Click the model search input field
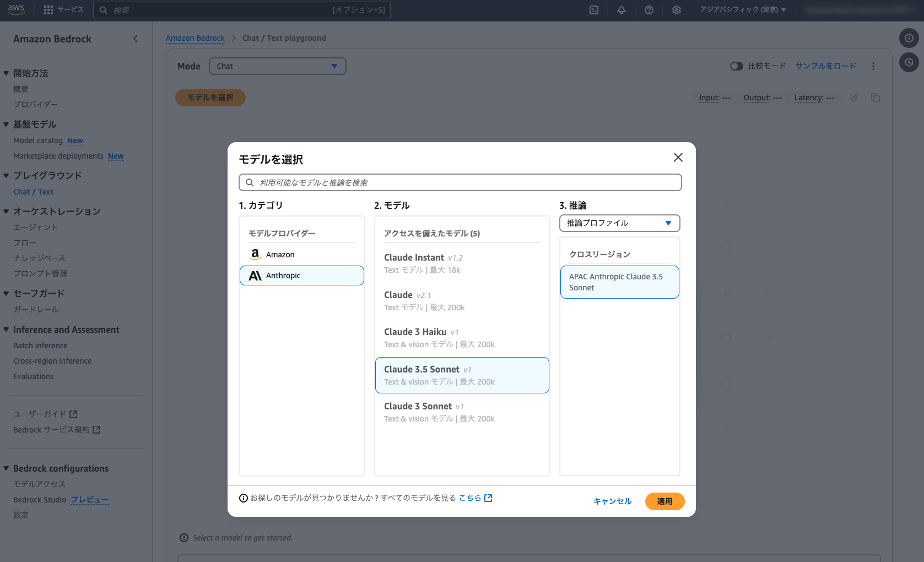Image resolution: width=924 pixels, height=562 pixels. pos(460,182)
